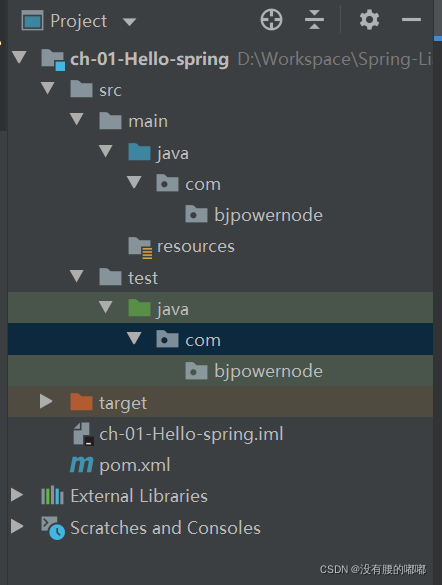Open the Project view dropdown arrow

coord(129,22)
